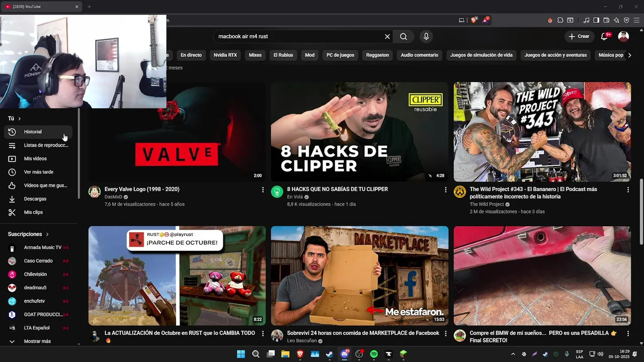Select the Nvidia RTX filter chip

click(x=225, y=55)
